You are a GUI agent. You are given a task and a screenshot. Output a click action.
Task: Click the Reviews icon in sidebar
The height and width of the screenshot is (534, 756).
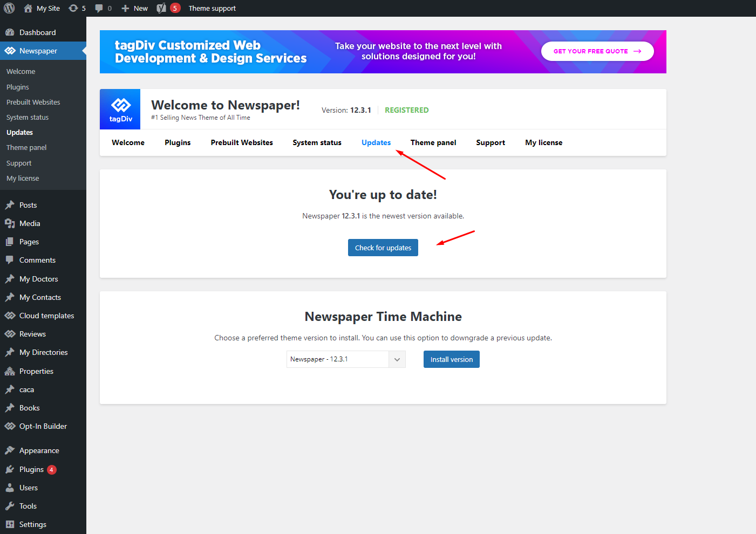pos(10,334)
